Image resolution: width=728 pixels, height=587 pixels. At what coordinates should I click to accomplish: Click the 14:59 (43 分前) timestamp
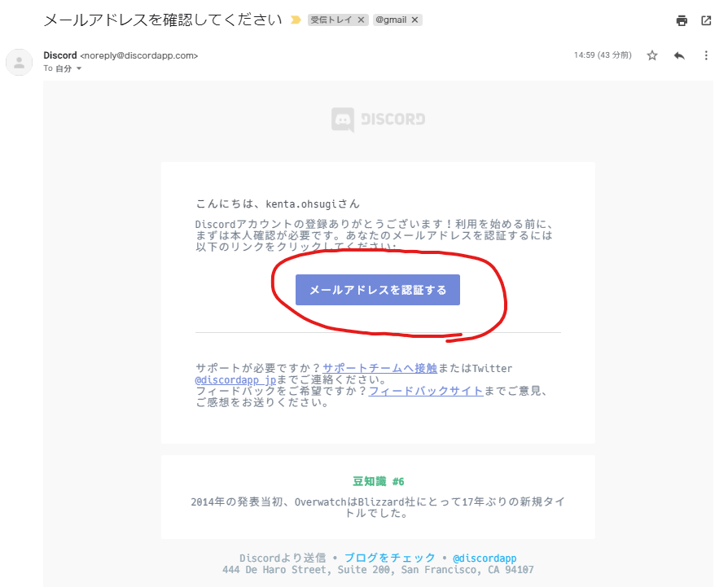click(x=603, y=55)
